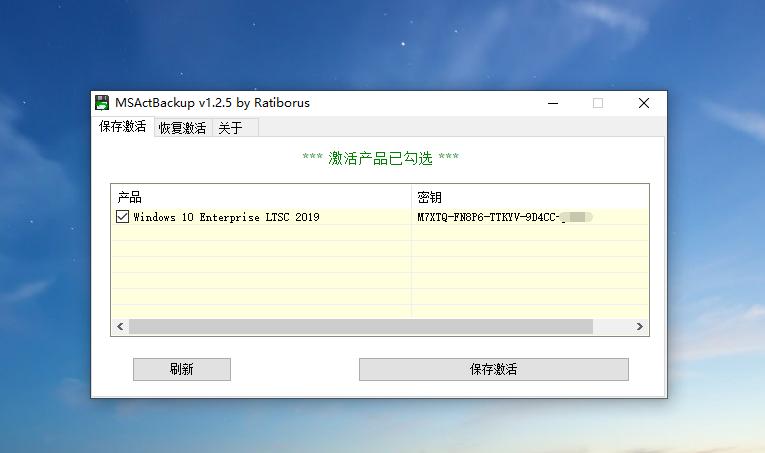Viewport: 765px width, 453px height.
Task: Click the product key starting with M7XTQ
Action: [x=488, y=217]
